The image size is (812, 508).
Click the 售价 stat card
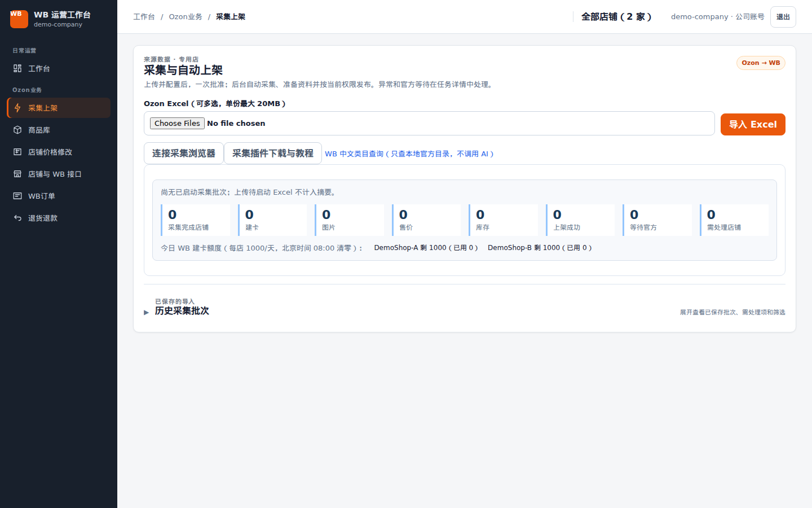coord(426,220)
